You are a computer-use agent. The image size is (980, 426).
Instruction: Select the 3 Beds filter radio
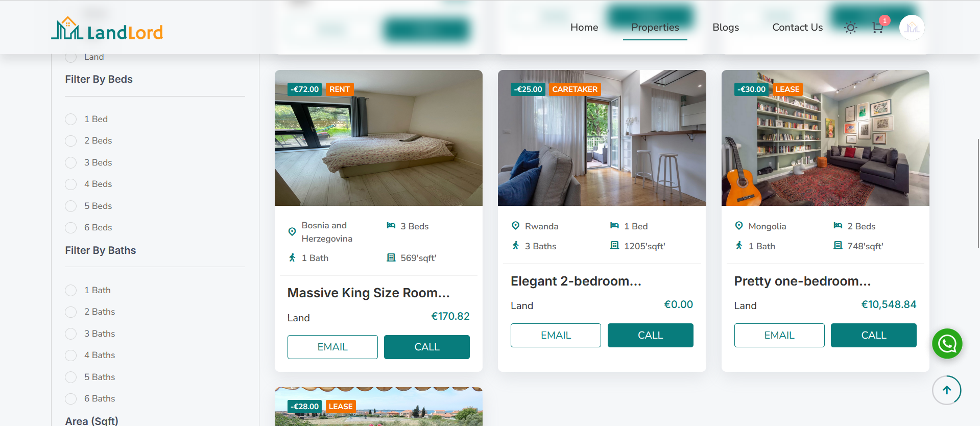point(71,162)
